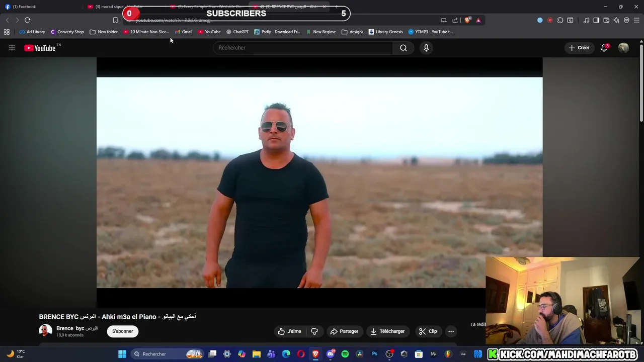Image resolution: width=644 pixels, height=362 pixels.
Task: Click the dislike thumbs-down icon
Action: 314,331
